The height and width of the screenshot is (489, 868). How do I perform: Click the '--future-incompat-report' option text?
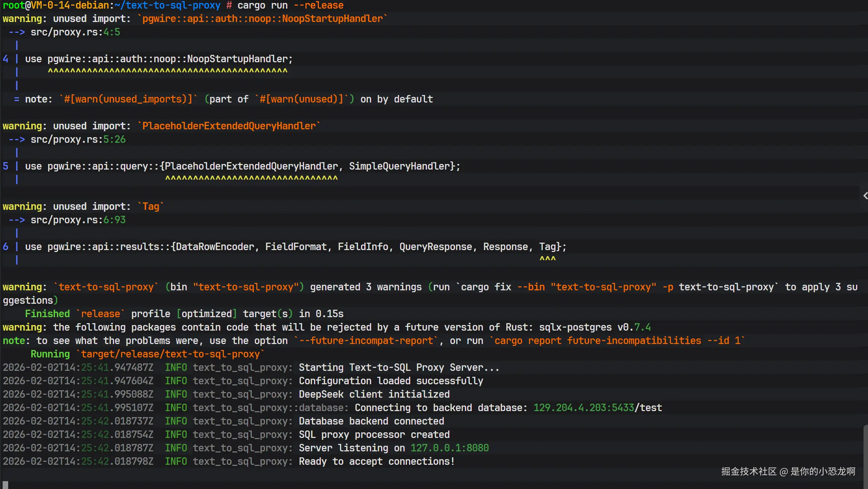[x=366, y=341]
